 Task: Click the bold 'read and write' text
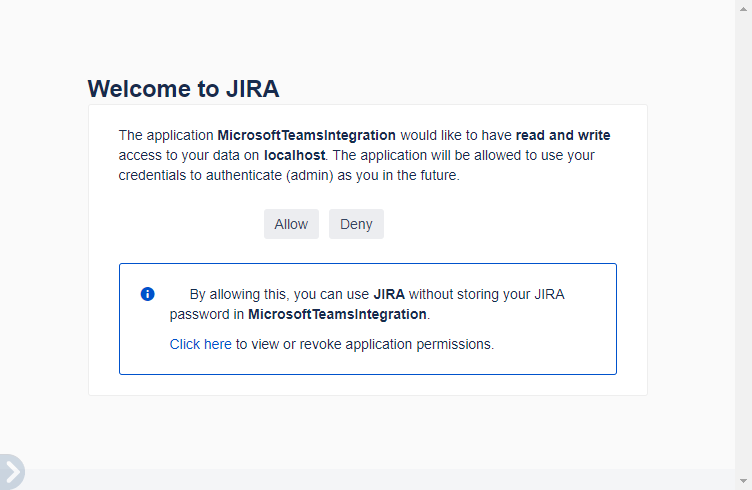tap(562, 135)
